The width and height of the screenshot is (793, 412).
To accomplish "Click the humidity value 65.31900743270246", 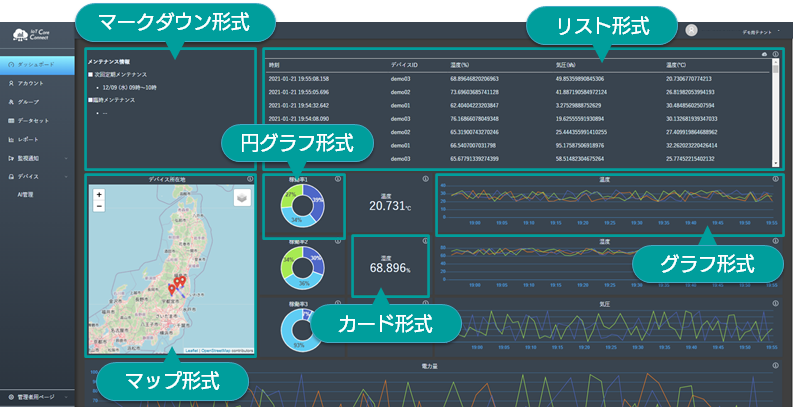I will click(x=474, y=132).
